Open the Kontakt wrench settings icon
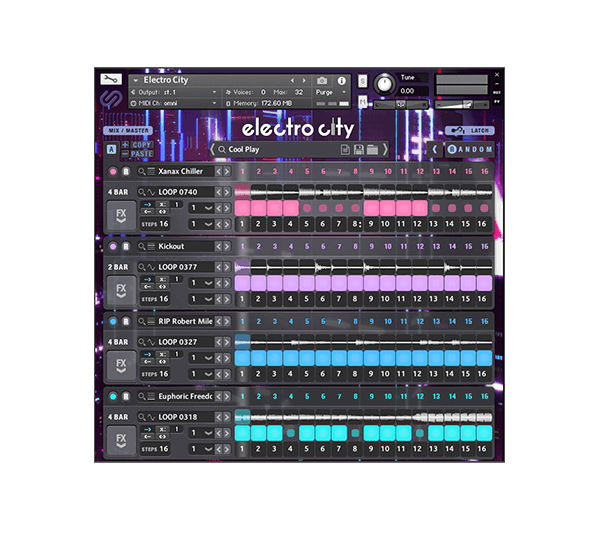This screenshot has width=600, height=543. click(111, 79)
